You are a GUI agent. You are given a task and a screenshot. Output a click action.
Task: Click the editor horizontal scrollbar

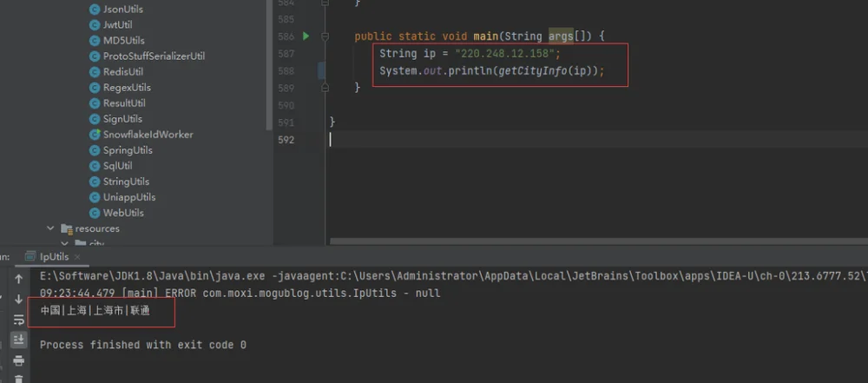pyautogui.click(x=599, y=241)
